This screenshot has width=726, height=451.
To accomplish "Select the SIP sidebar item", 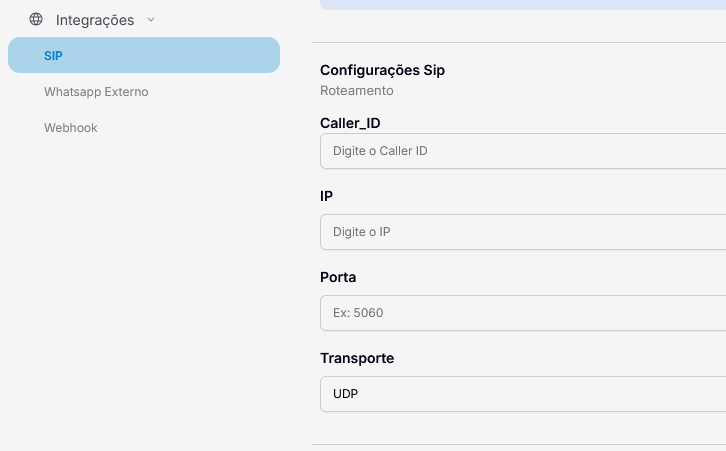I will tap(143, 55).
